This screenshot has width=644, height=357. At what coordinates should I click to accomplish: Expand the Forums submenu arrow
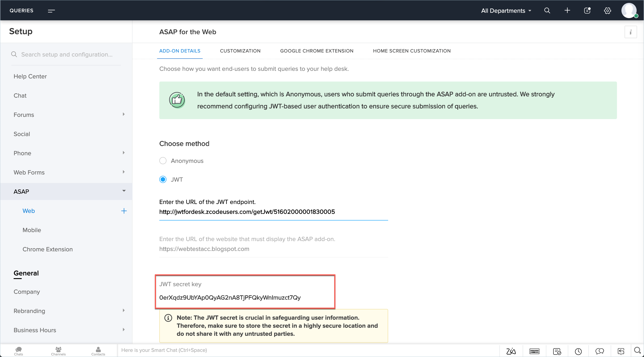click(124, 115)
